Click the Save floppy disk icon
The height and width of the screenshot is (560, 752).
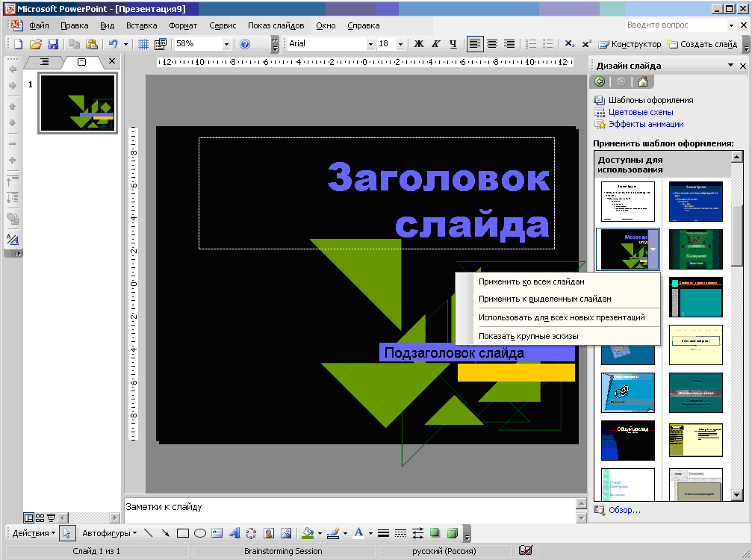coord(53,44)
